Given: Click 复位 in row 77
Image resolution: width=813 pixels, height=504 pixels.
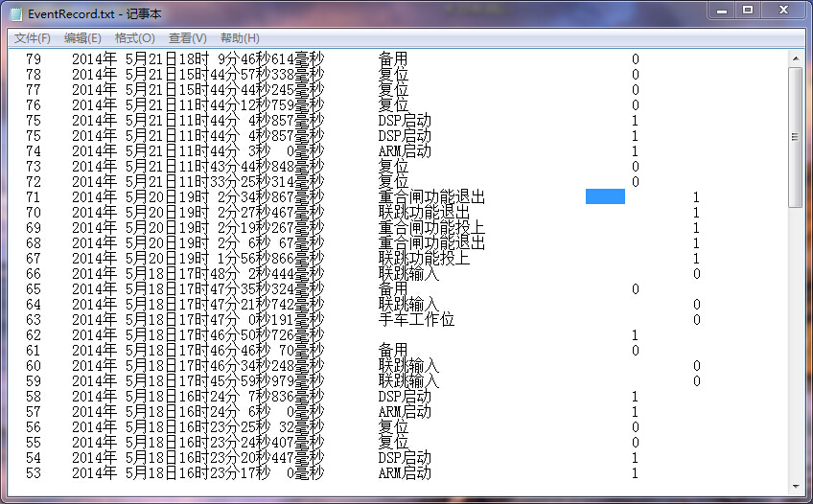Looking at the screenshot, I should tap(393, 90).
